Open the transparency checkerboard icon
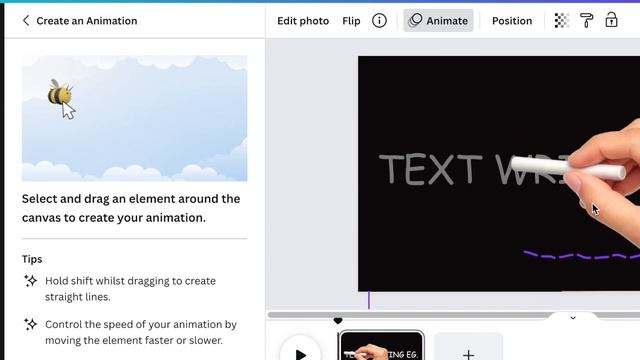The image size is (640, 360). point(562,20)
